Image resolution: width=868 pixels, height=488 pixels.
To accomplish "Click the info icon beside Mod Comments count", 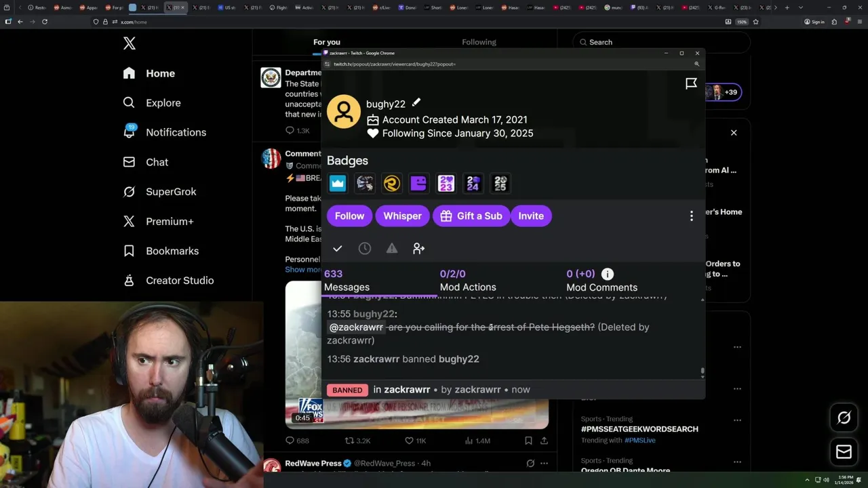I will point(608,274).
